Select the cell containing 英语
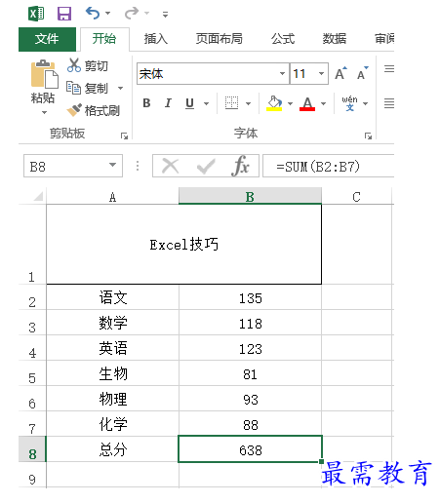 coord(112,348)
